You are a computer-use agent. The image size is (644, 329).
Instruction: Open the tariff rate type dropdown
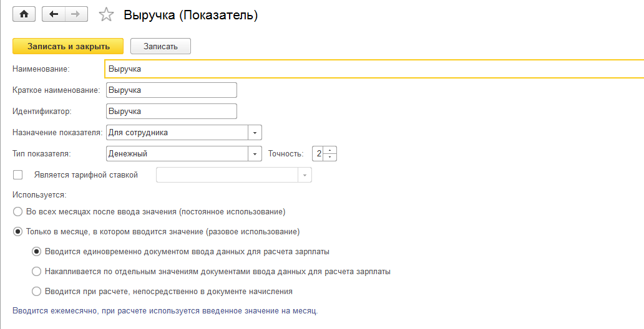pos(305,175)
